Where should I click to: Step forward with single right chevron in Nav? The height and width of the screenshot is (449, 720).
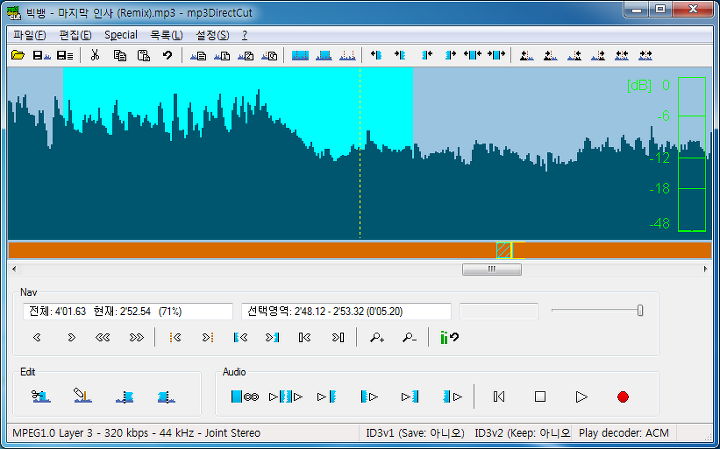click(71, 337)
